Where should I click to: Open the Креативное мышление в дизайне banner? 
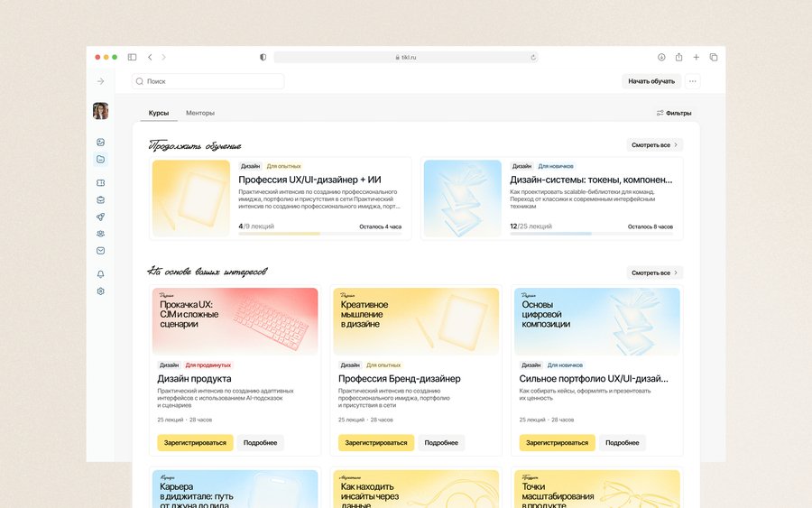[416, 321]
